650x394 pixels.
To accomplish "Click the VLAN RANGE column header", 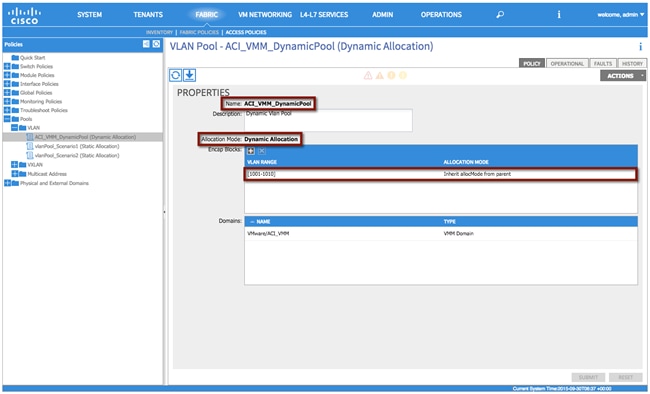I will coord(262,162).
